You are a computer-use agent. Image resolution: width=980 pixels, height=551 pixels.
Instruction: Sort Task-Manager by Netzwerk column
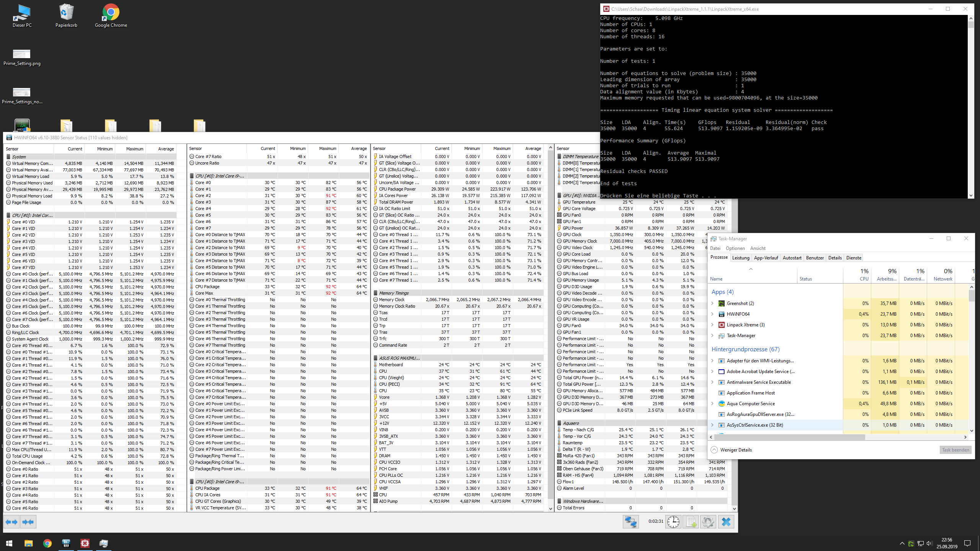(x=941, y=275)
